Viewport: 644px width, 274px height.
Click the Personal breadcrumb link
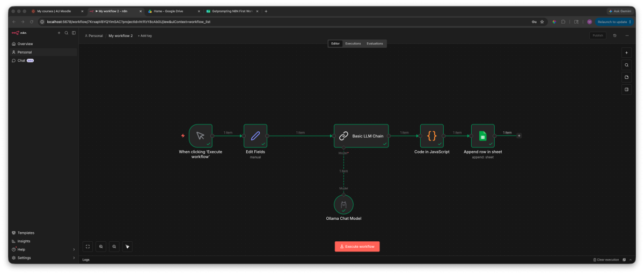94,35
